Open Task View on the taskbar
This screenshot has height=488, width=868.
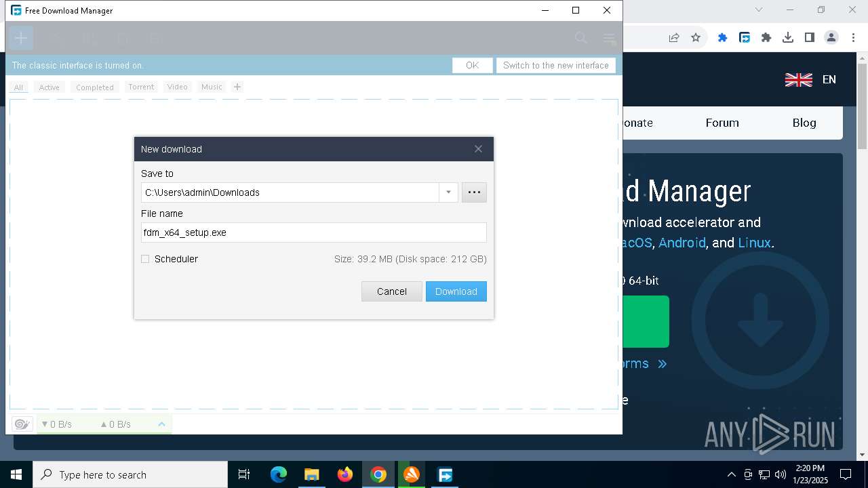point(244,474)
